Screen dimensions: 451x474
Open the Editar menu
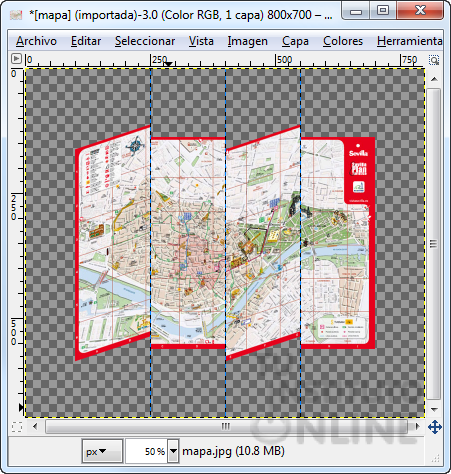coord(86,41)
